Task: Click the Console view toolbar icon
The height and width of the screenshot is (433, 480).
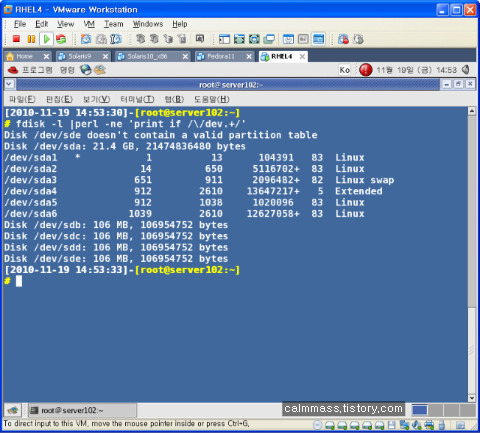Action: pos(318,39)
